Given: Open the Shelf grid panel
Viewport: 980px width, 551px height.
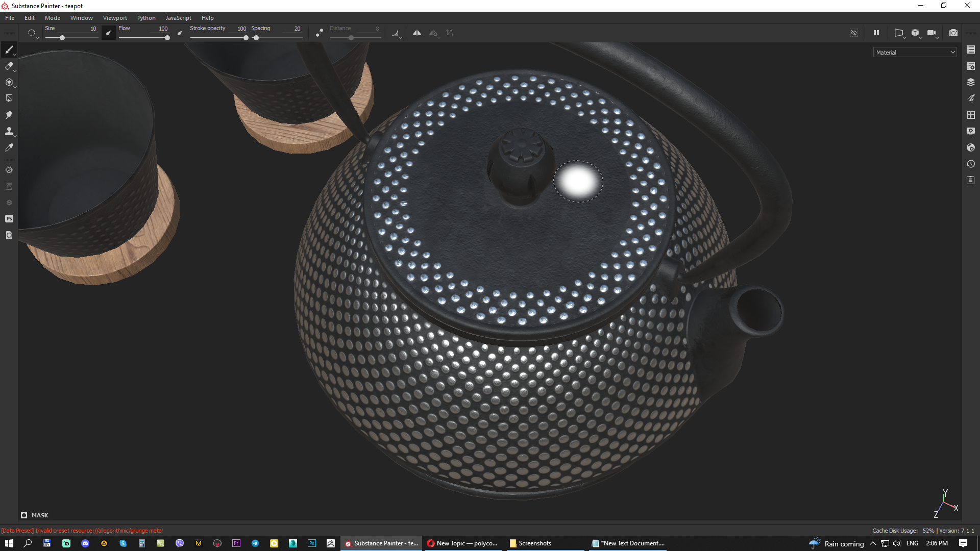Looking at the screenshot, I should [x=971, y=115].
